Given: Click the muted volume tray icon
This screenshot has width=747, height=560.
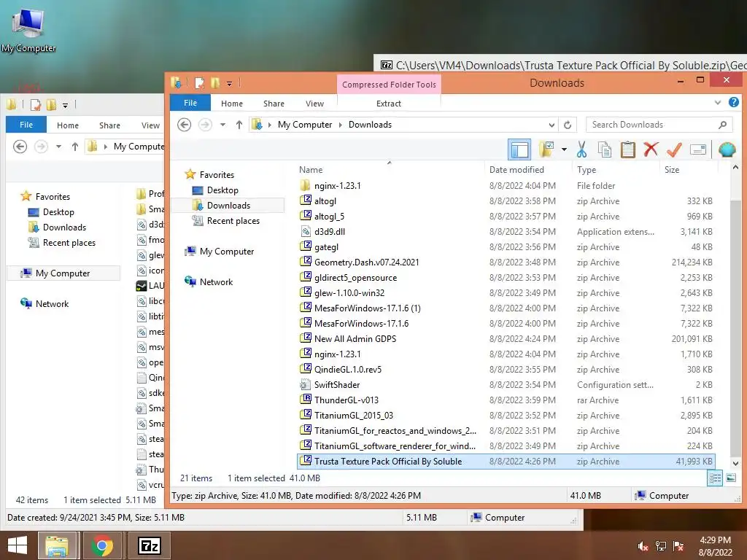Looking at the screenshot, I should tap(643, 546).
